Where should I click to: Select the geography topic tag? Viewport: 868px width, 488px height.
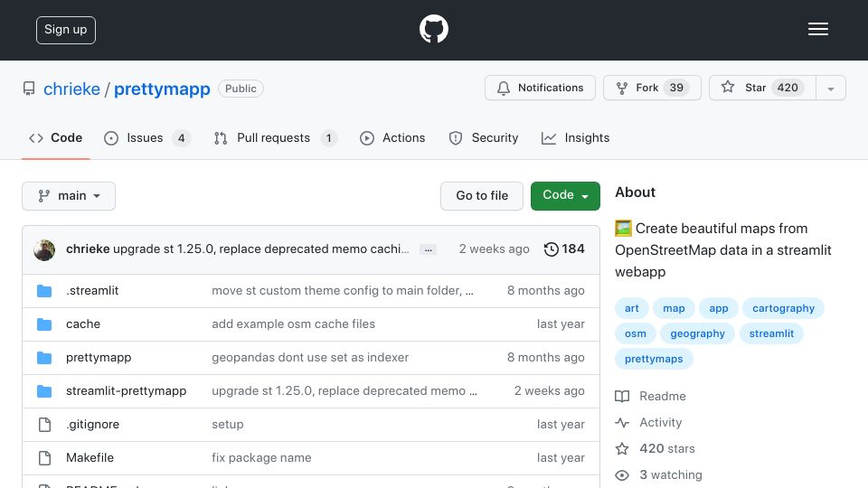pos(697,333)
